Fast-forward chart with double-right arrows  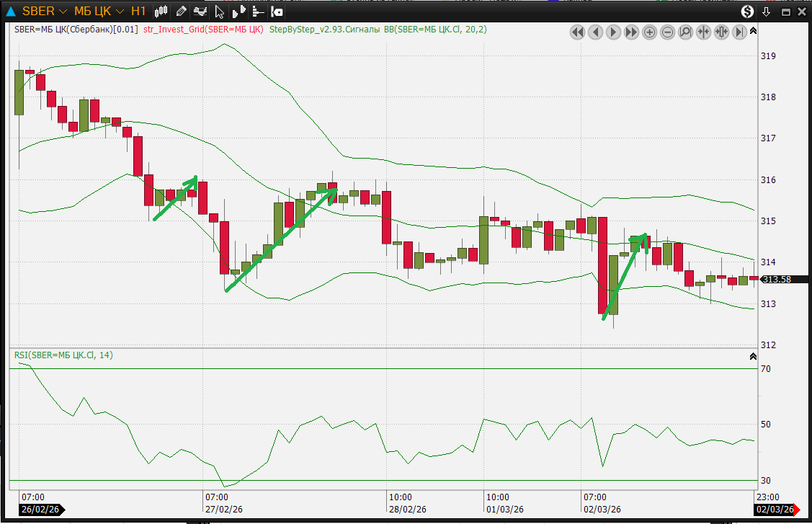click(631, 32)
